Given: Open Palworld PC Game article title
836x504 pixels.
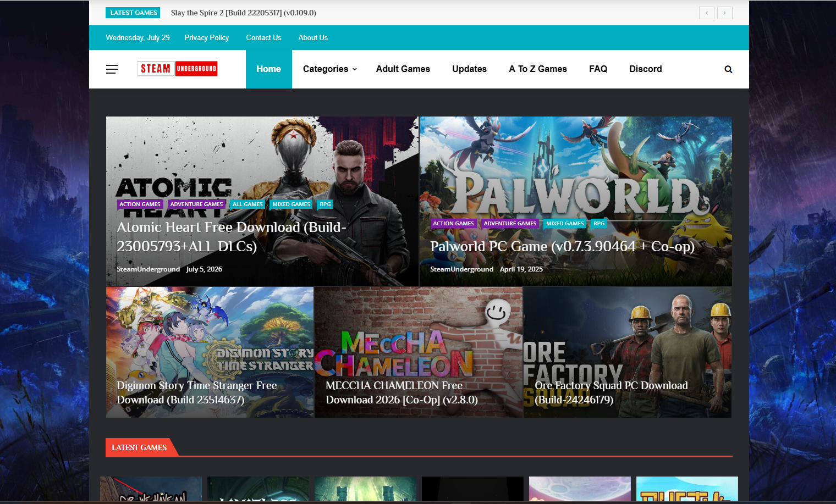Looking at the screenshot, I should tap(562, 246).
